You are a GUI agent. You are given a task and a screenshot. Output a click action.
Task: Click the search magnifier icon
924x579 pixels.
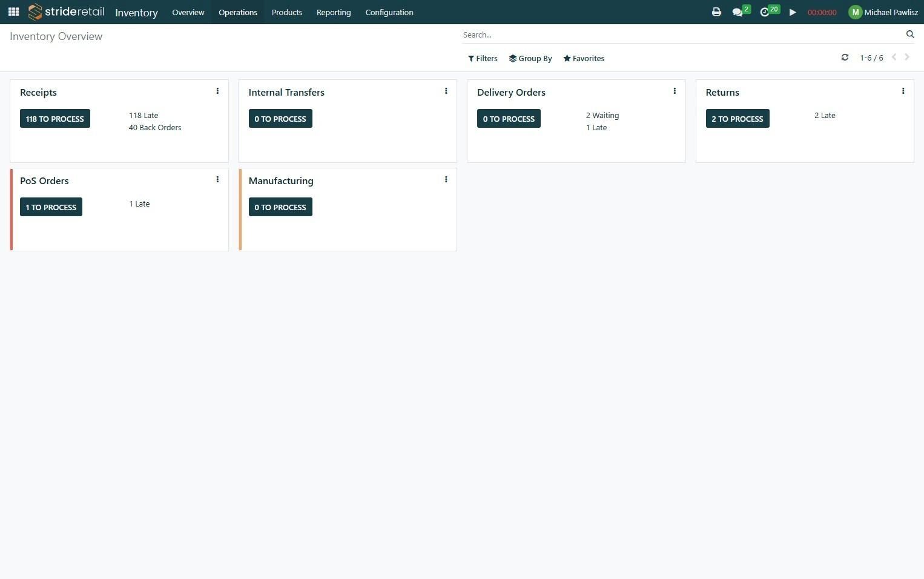[x=909, y=35]
